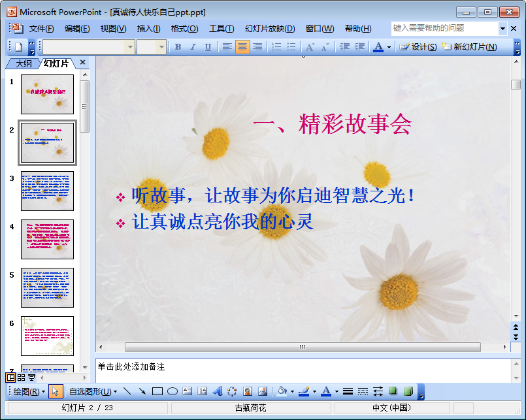Open the 插入(I) menu

(148, 29)
